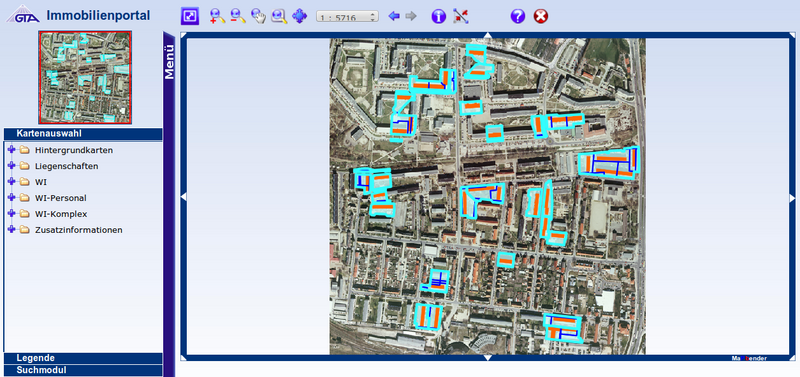
Task: Activate the pan hand tool
Action: (258, 16)
